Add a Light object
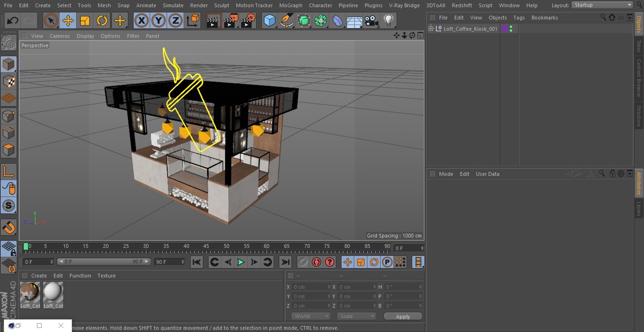This screenshot has height=332, width=644. pyautogui.click(x=388, y=21)
